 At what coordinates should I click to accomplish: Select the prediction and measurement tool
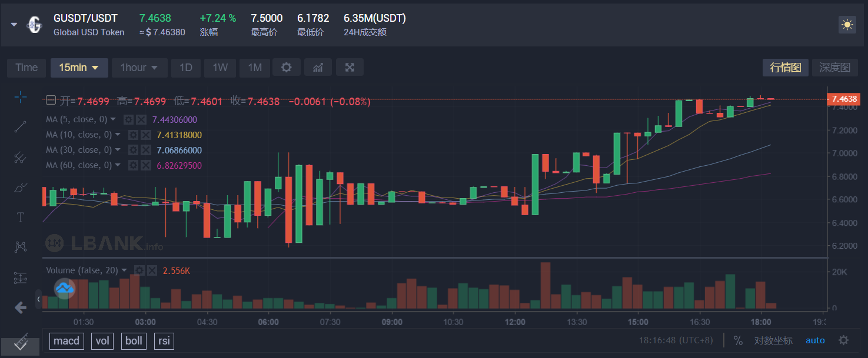(21, 277)
